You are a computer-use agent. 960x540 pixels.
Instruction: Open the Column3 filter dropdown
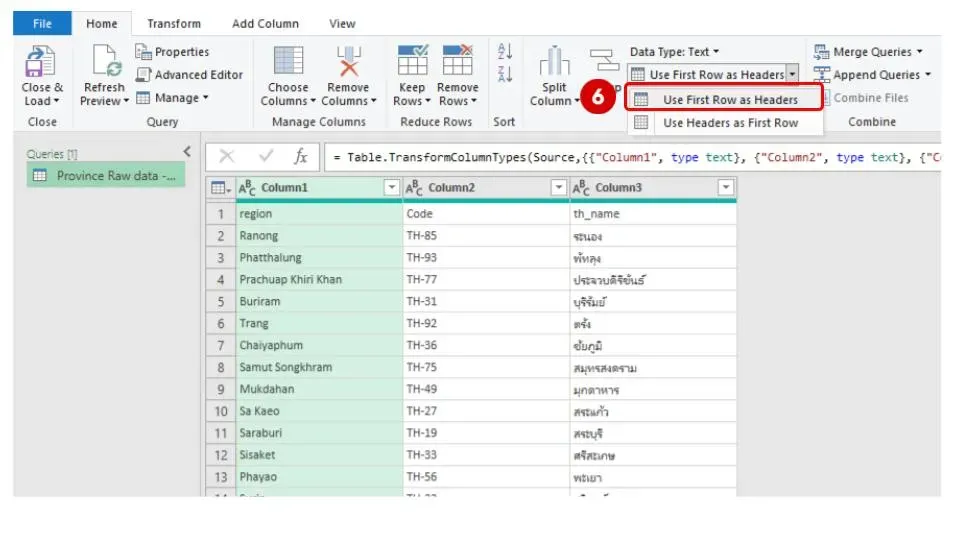tap(726, 187)
